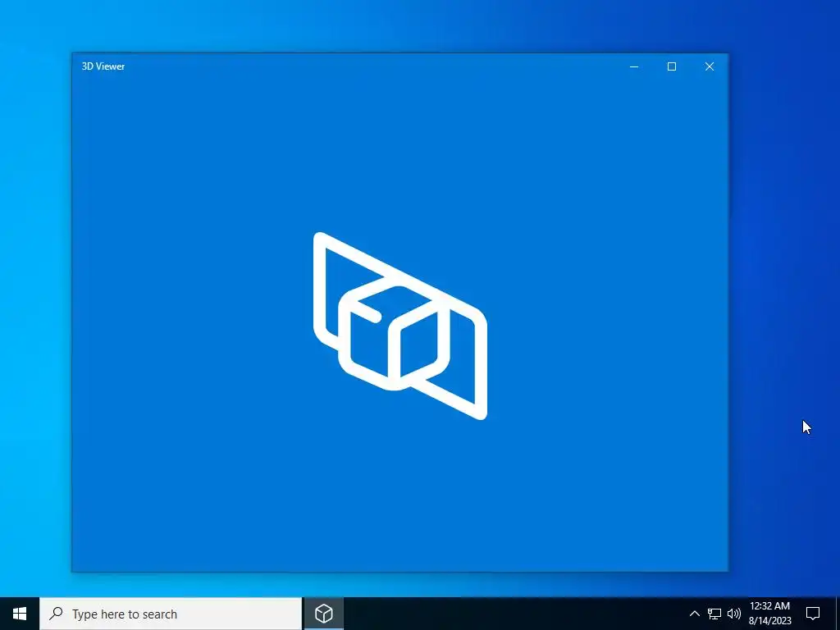
Task: Show hidden system tray icons
Action: [694, 614]
